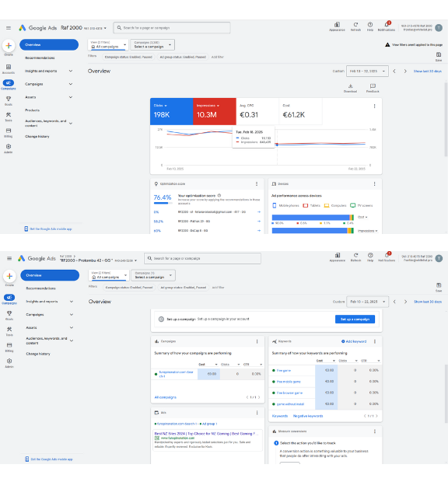Click the Download icon above the chart

350,86
